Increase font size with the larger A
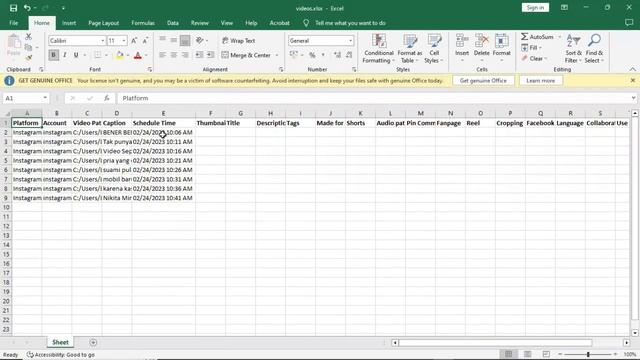640x360 pixels. (x=134, y=40)
